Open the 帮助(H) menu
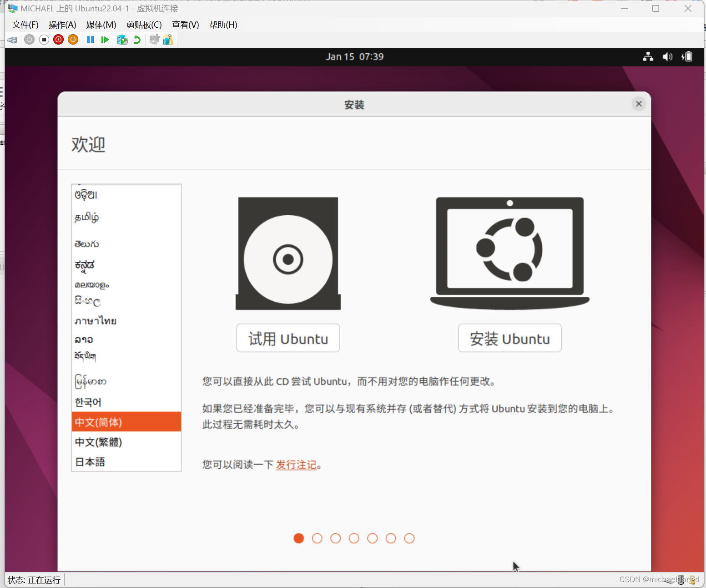 [x=222, y=25]
